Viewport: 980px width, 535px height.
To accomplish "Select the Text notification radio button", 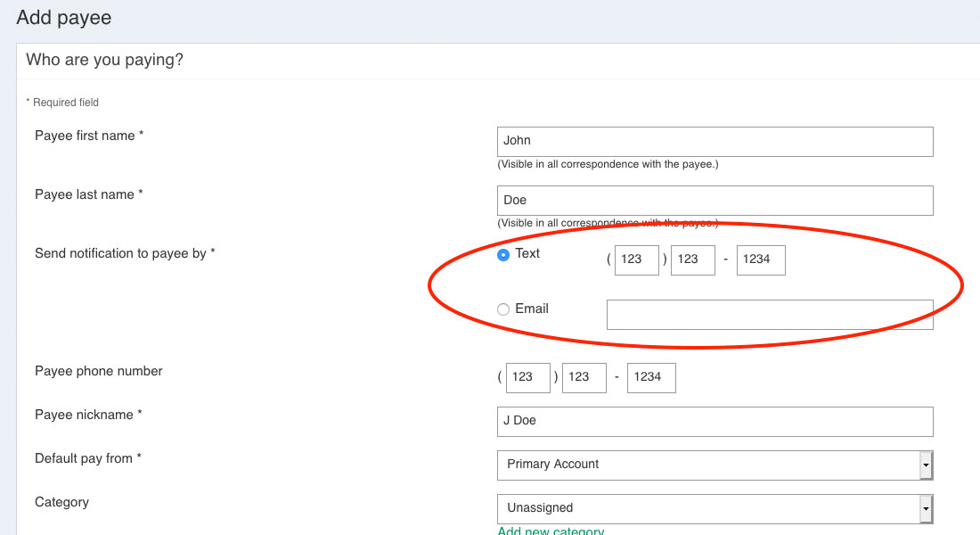I will coord(503,254).
